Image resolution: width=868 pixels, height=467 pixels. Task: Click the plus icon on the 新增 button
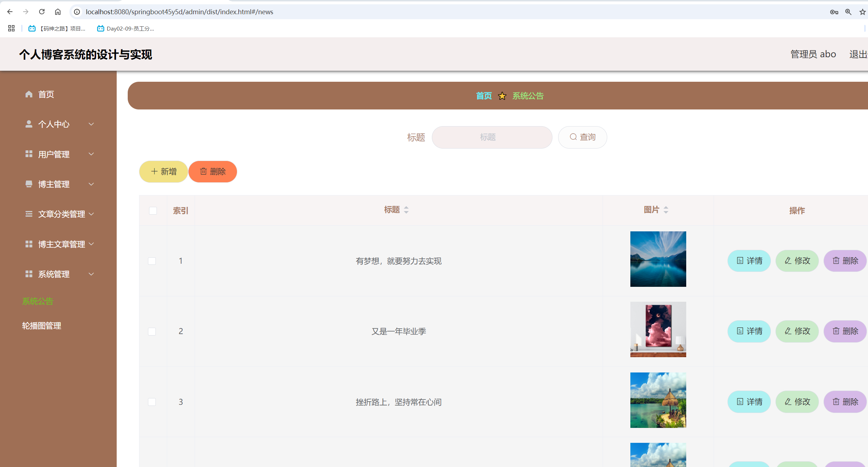[154, 171]
